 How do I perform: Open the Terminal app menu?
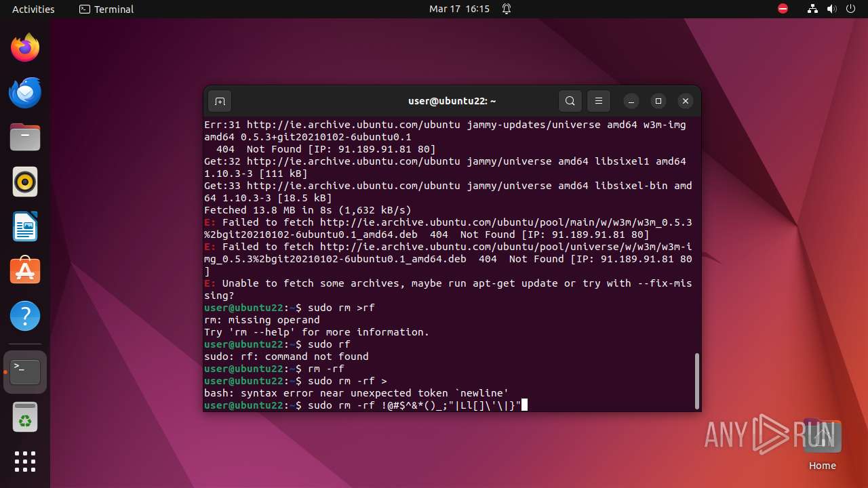click(106, 9)
